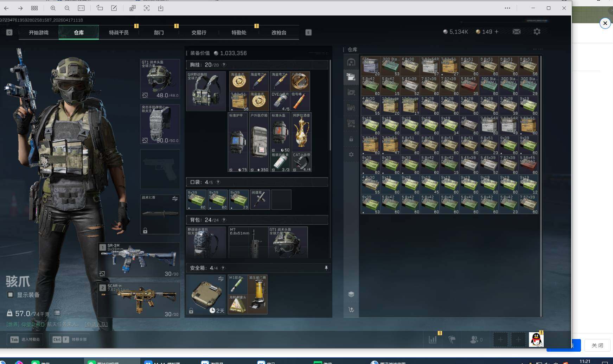The height and width of the screenshot is (364, 613).
Task: Open game settings gear in top bar
Action: click(x=537, y=32)
